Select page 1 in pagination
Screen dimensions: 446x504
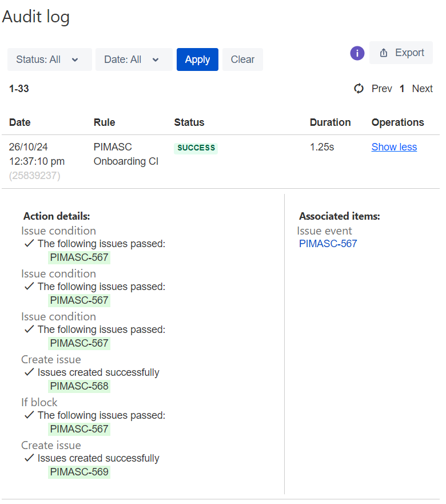402,89
